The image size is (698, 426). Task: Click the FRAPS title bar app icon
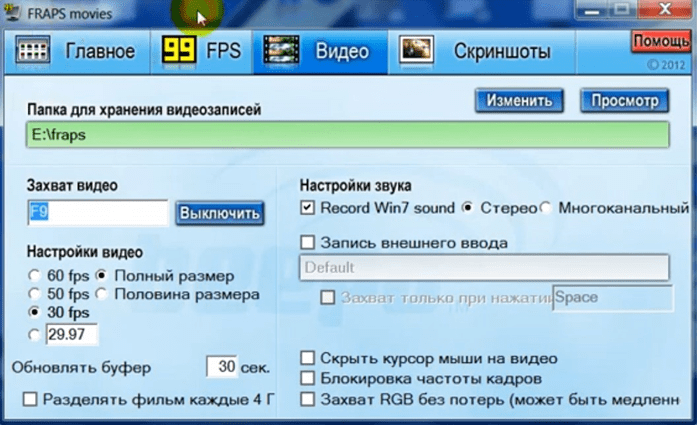(12, 12)
